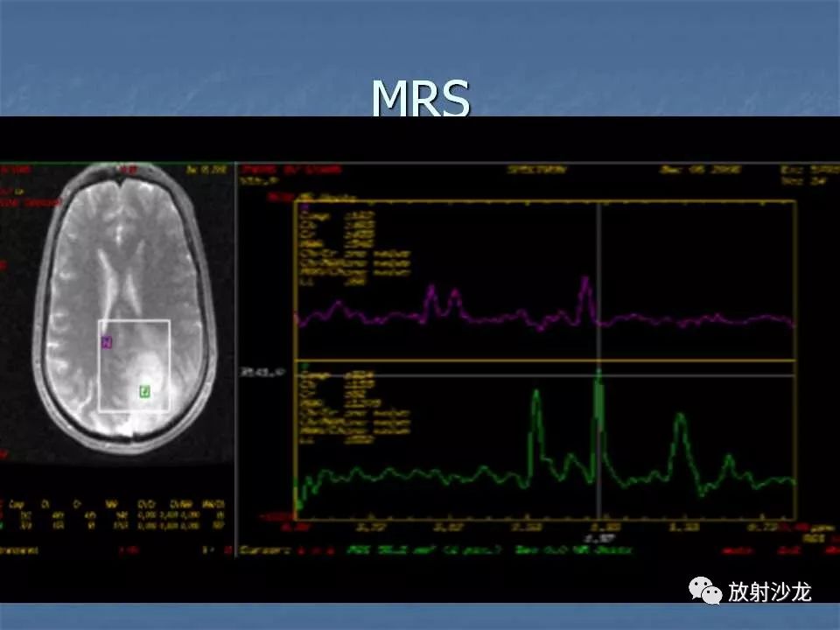Click the vertical gray cursor line in spectrum
Viewport: 840px width, 630px height.
pyautogui.click(x=598, y=359)
